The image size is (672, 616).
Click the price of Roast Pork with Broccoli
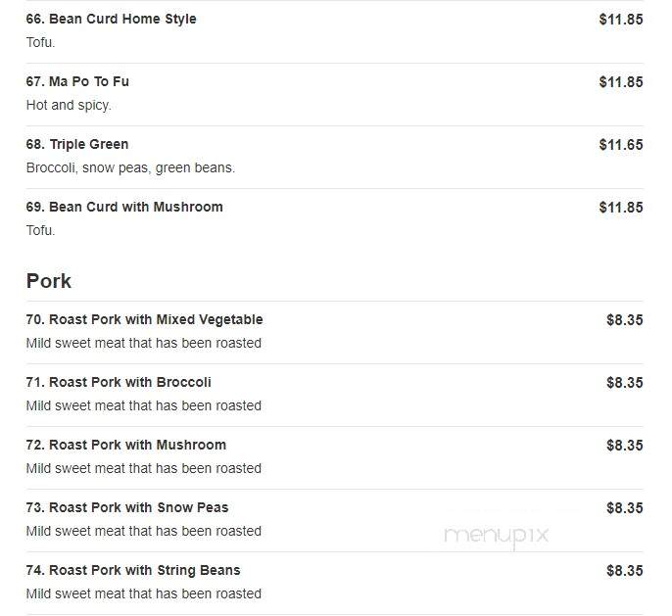pyautogui.click(x=625, y=383)
